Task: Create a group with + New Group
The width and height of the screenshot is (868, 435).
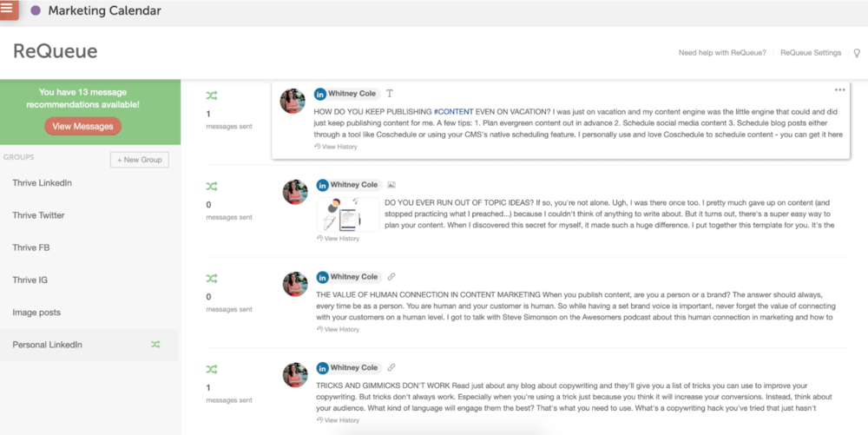Action: pos(140,160)
